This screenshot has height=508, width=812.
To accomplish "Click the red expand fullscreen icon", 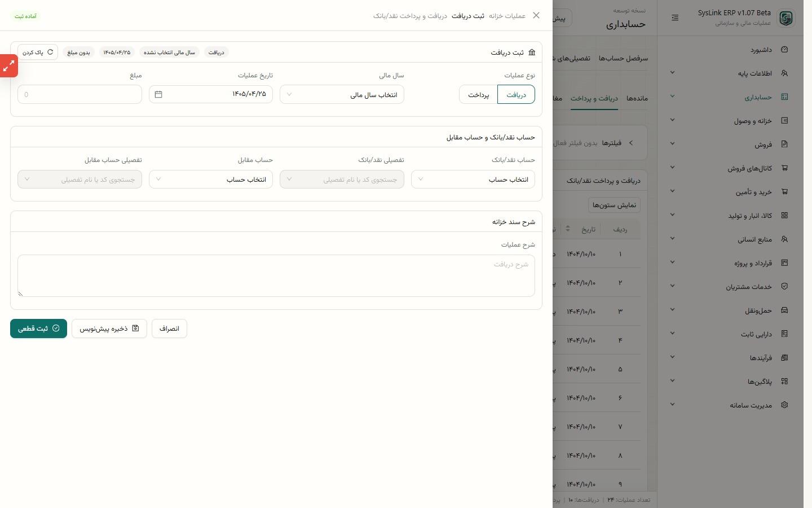I will point(8,66).
